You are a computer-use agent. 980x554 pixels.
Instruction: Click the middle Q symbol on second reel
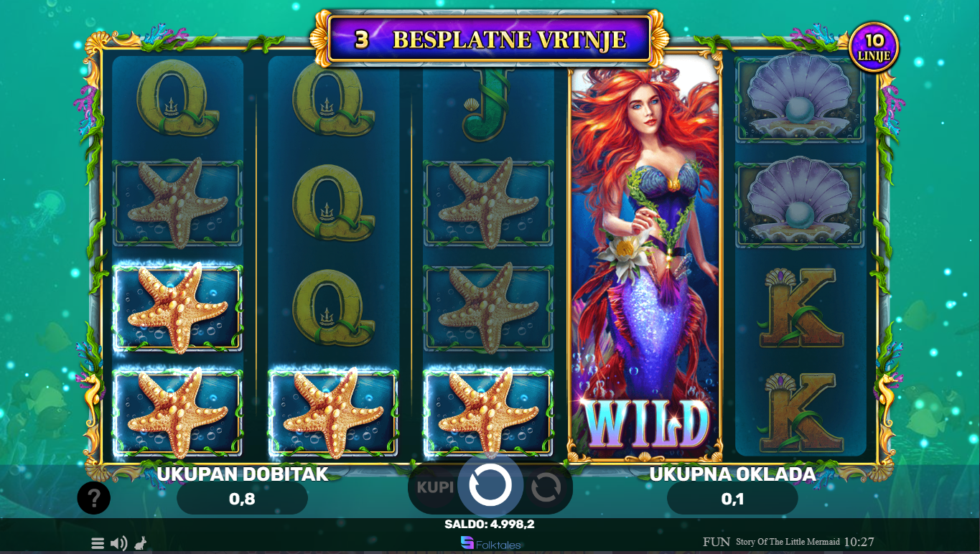pos(333,205)
